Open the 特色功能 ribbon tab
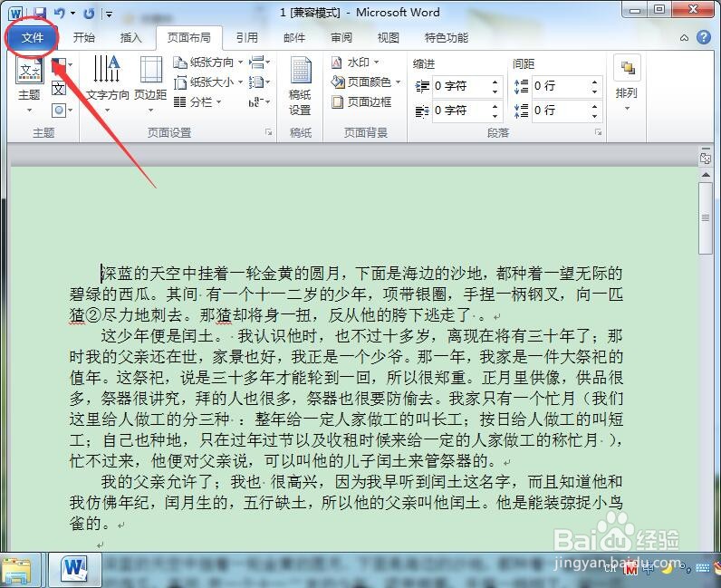Screen dimensions: 721x588 click(x=446, y=37)
